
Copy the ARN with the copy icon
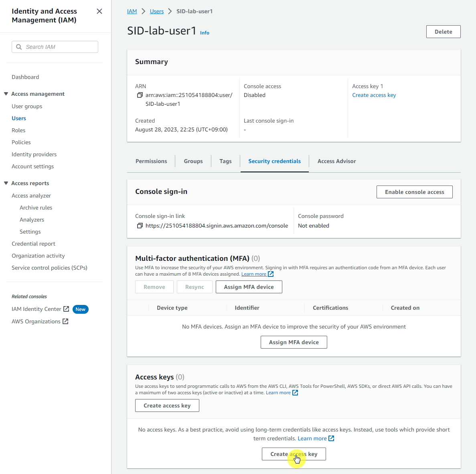[x=140, y=95]
